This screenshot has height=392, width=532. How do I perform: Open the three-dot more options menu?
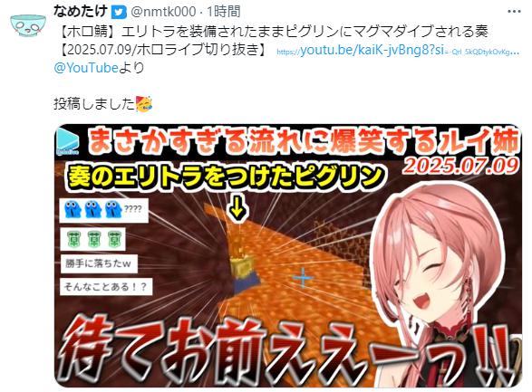[x=514, y=11]
